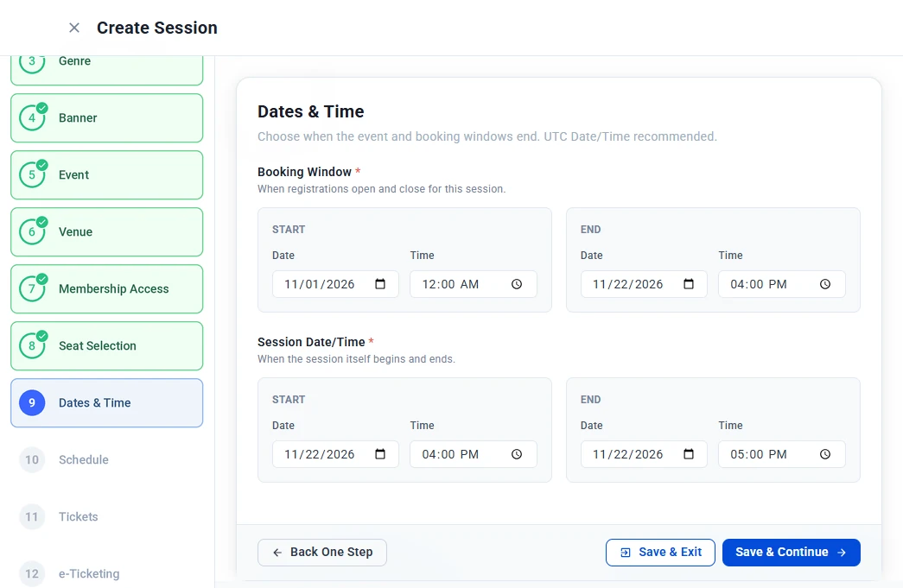Click the step 8 Seat Selection circle icon
Viewport: 903px width, 588px height.
pos(32,345)
